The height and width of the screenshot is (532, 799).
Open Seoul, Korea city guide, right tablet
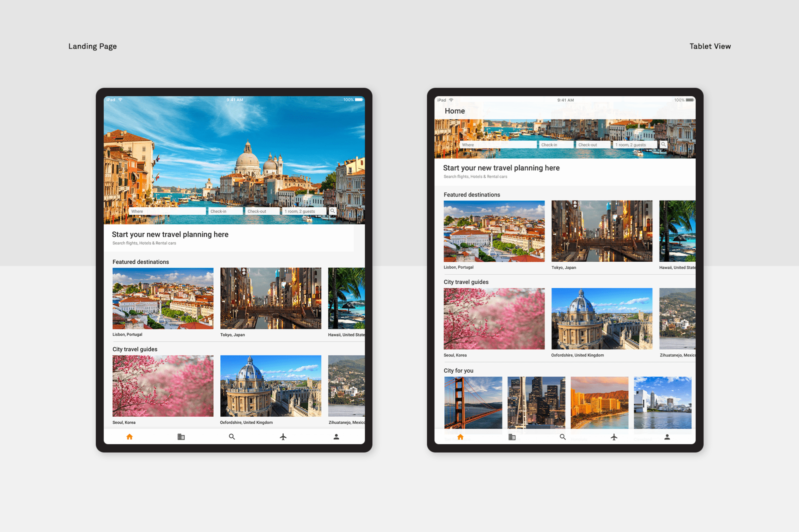pos(494,319)
